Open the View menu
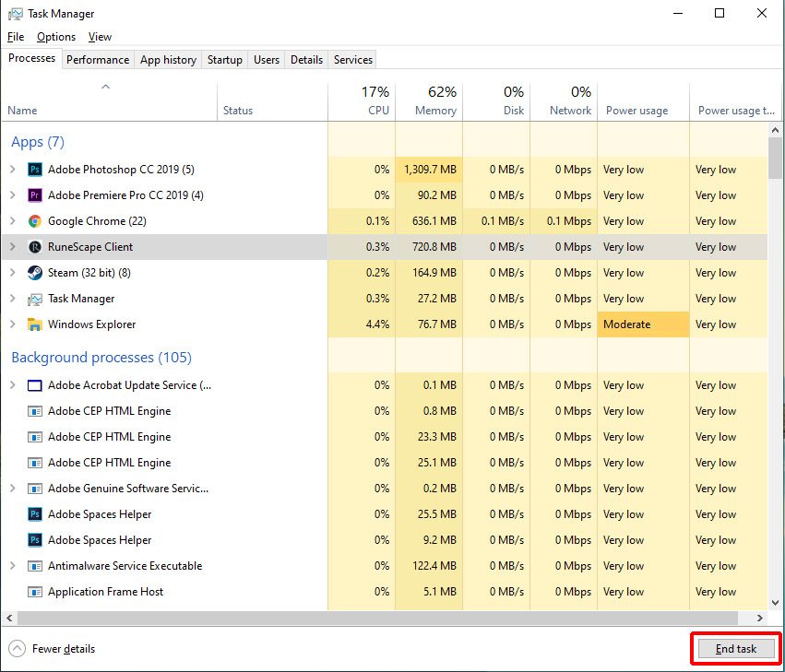This screenshot has height=672, width=785. (100, 37)
